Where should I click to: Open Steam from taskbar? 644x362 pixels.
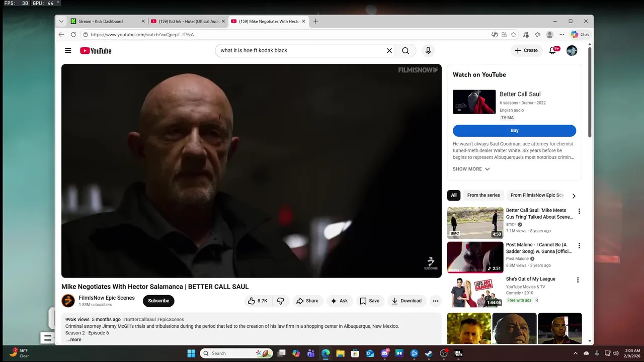click(x=429, y=353)
